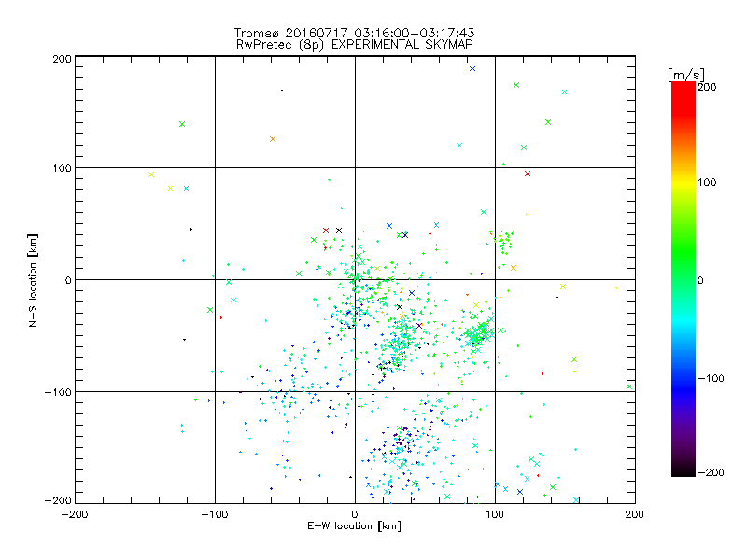Click the cyan X marker near 75 km east, 120 km north
The height and width of the screenshot is (560, 747).
click(x=459, y=146)
